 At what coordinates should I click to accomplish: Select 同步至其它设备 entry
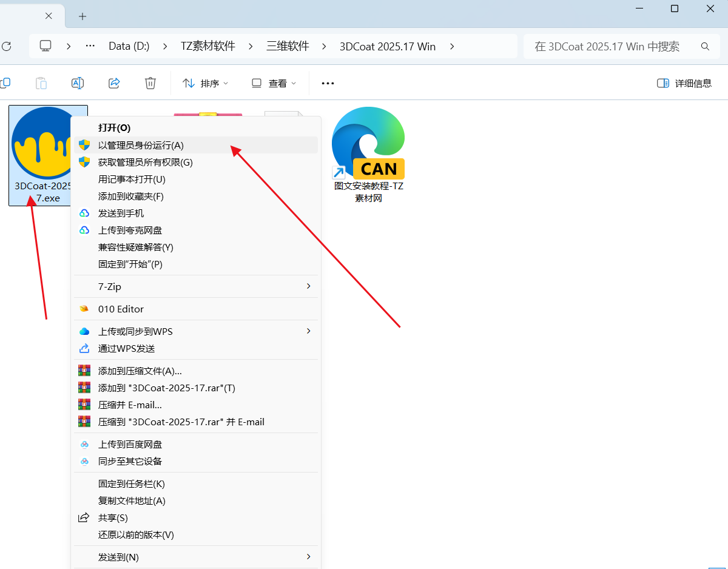(196, 461)
